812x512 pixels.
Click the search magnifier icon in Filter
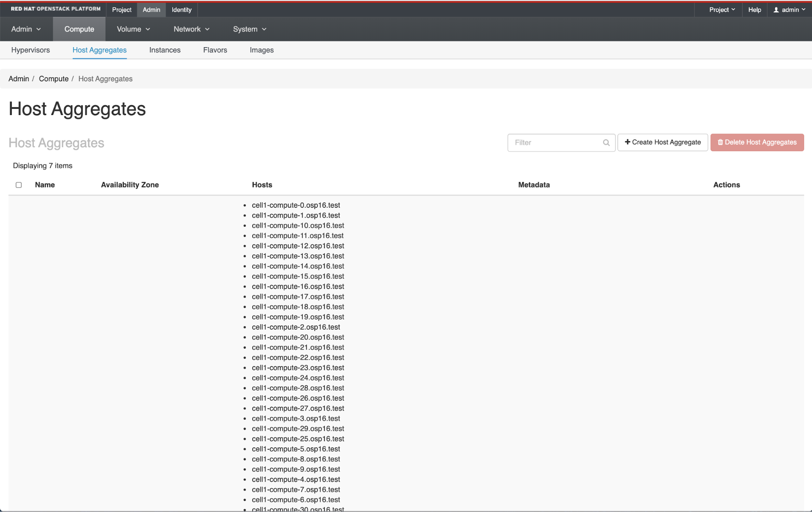point(606,143)
